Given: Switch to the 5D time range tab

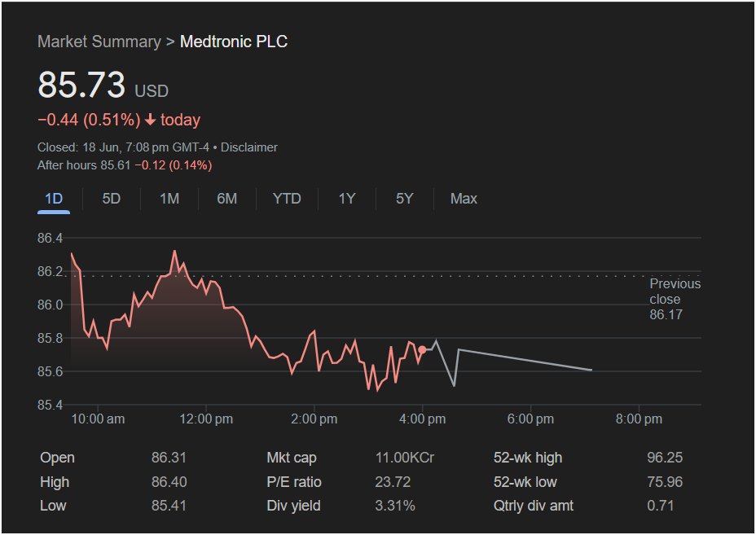Looking at the screenshot, I should coord(111,199).
